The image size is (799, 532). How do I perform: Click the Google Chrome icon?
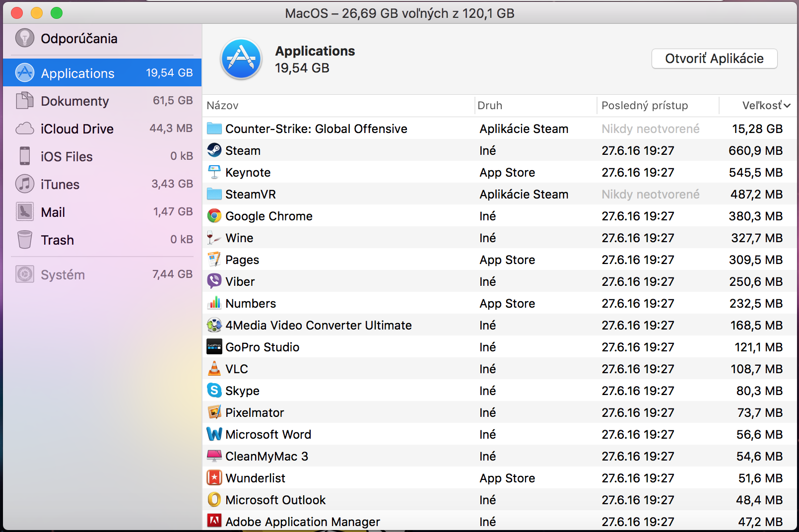point(214,215)
